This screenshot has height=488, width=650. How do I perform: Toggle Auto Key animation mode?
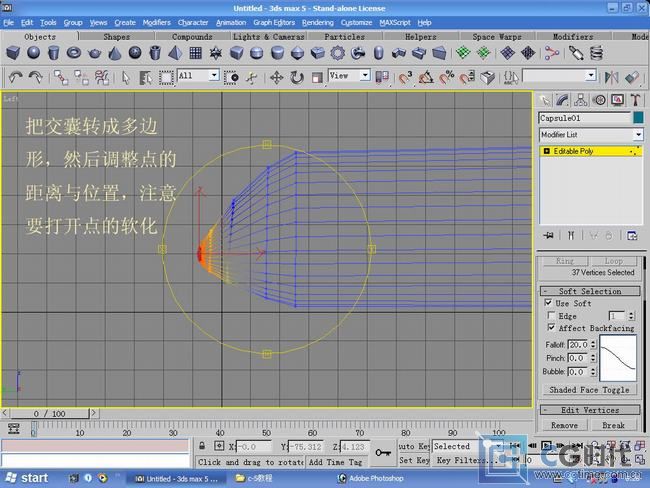click(414, 447)
